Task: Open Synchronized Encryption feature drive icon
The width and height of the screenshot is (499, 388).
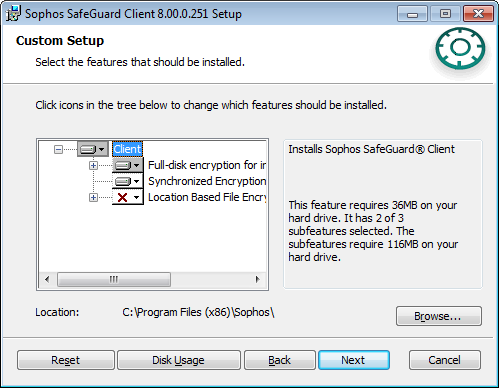Action: 128,181
